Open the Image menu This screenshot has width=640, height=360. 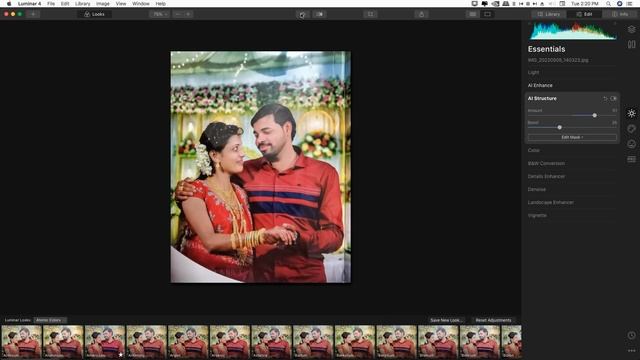click(x=102, y=4)
